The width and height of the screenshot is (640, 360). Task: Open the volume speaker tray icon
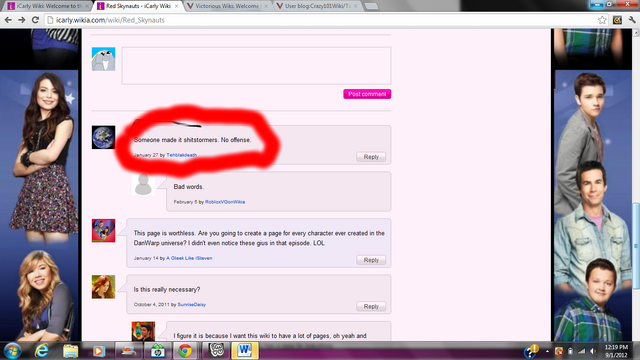point(593,351)
